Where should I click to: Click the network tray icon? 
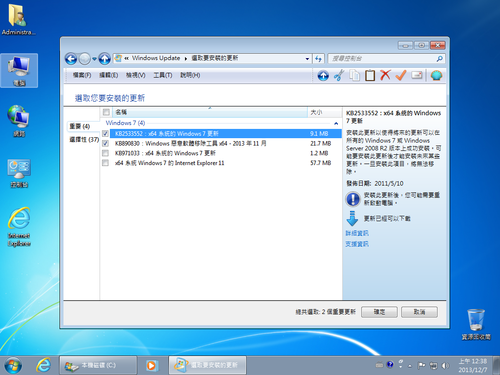pyautogui.click(x=433, y=366)
